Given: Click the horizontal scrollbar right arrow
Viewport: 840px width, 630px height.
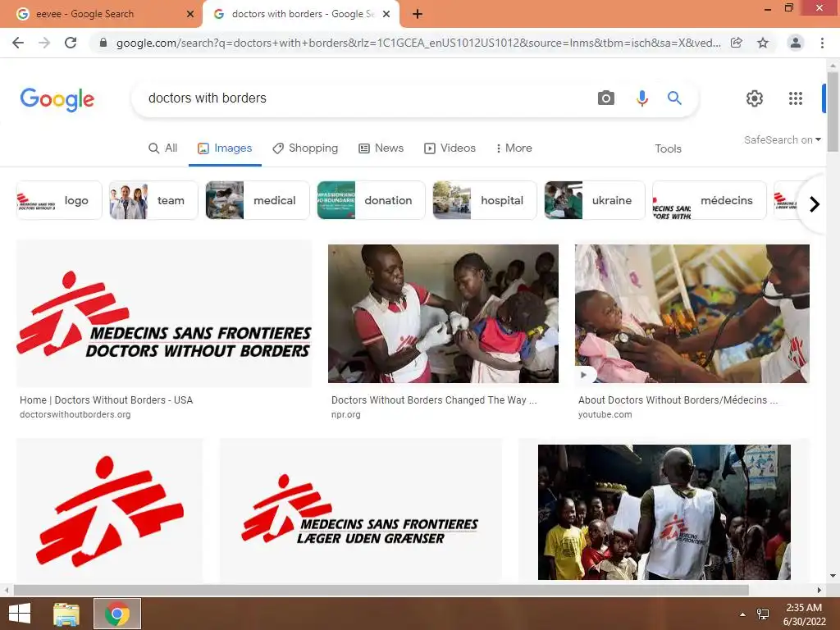Looking at the screenshot, I should pyautogui.click(x=819, y=590).
